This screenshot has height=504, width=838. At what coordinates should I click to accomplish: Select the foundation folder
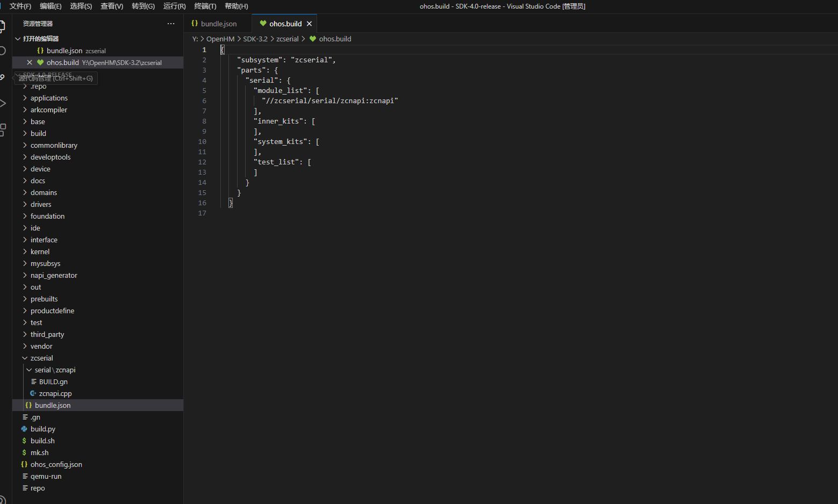(x=47, y=216)
